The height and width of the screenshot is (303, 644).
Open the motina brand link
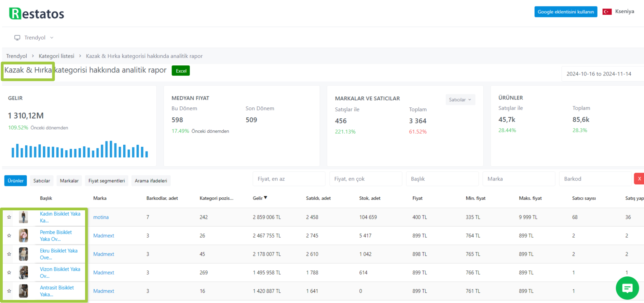tap(101, 217)
